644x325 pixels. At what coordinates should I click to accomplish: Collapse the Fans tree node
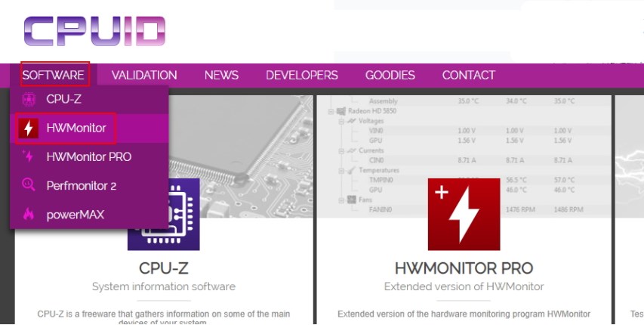tap(341, 200)
